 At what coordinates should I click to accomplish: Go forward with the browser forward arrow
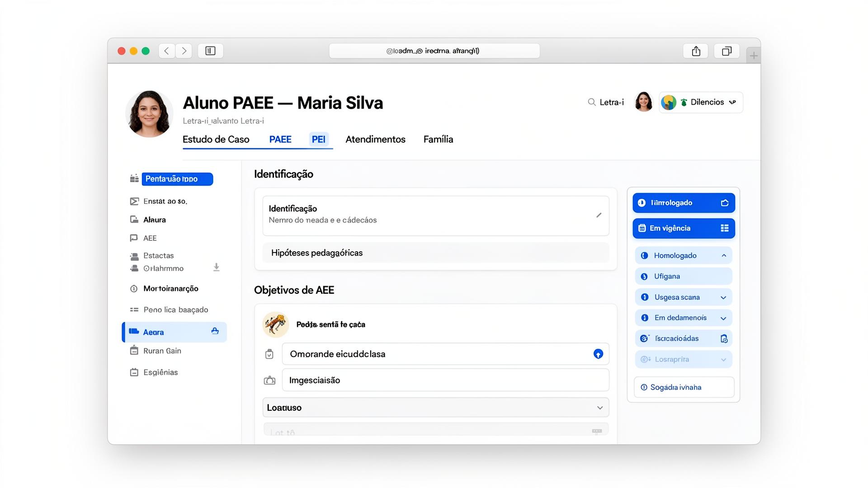[184, 51]
